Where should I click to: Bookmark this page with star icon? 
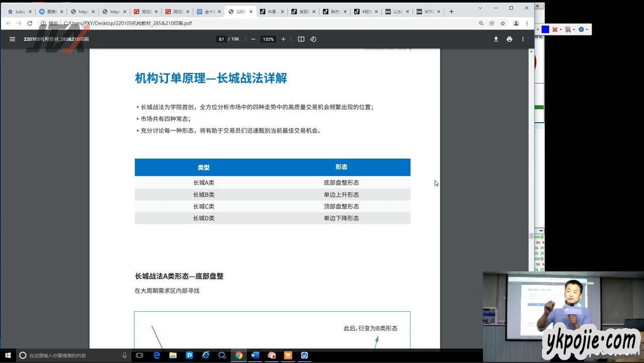click(x=503, y=23)
